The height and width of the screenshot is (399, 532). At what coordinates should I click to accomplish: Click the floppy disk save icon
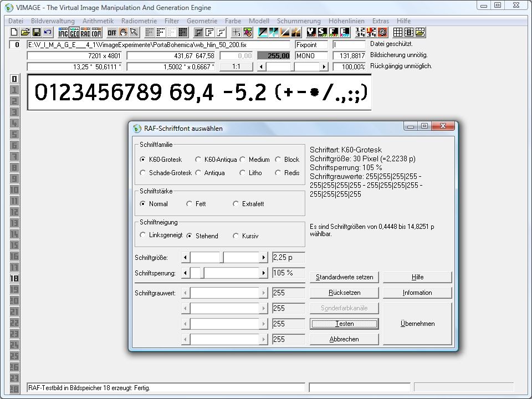[x=36, y=32]
